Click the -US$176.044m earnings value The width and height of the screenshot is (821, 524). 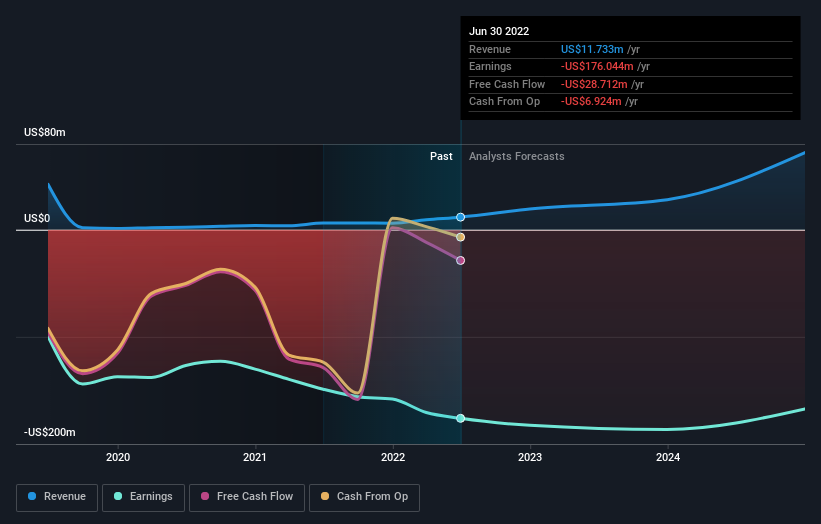[597, 66]
